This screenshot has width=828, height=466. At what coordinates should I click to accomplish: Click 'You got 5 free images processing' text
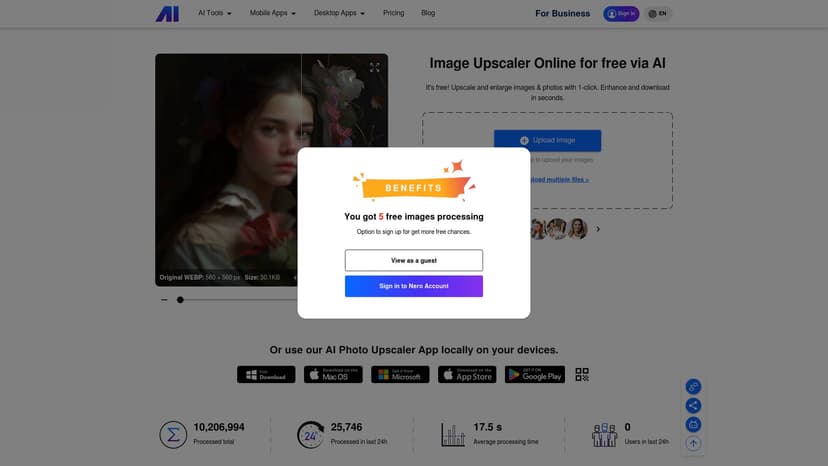click(x=413, y=217)
